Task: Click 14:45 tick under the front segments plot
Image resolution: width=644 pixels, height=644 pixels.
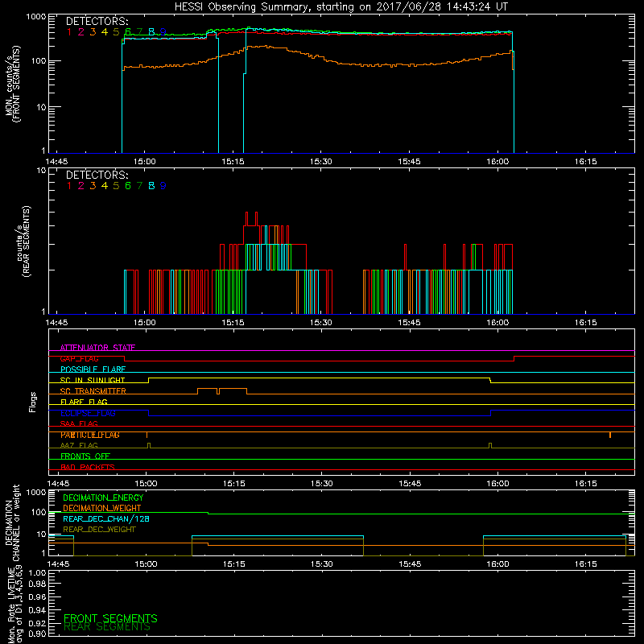Action: (56, 162)
